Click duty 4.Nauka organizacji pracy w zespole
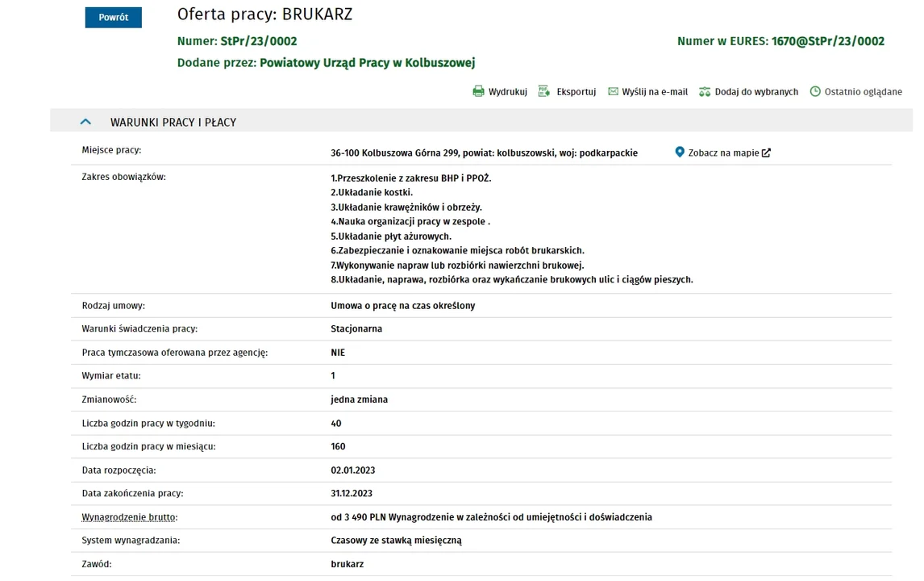The height and width of the screenshot is (581, 924). (410, 222)
